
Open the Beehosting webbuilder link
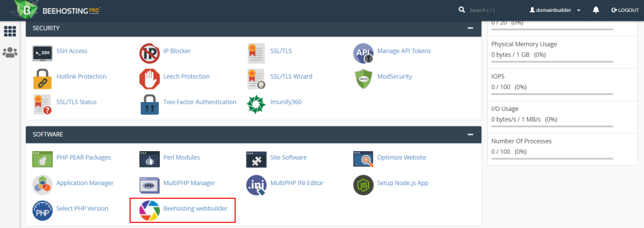(196, 208)
